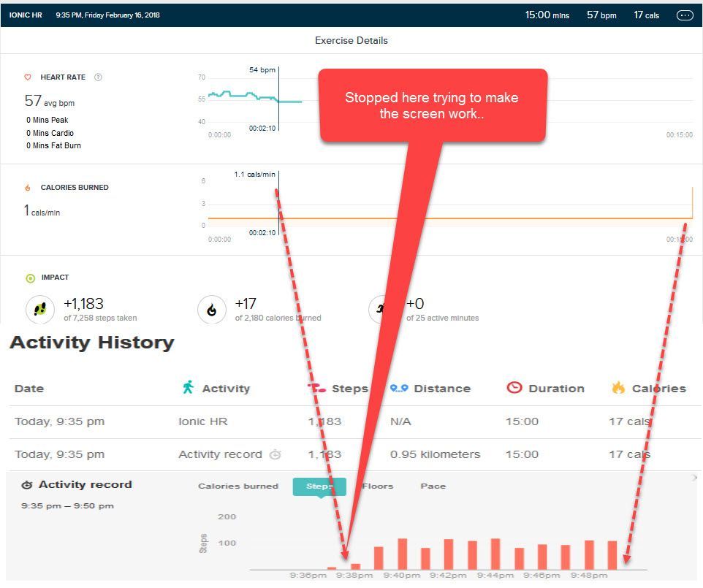Click the steps shoe icon under Impact
The width and height of the screenshot is (703, 588).
(x=40, y=310)
